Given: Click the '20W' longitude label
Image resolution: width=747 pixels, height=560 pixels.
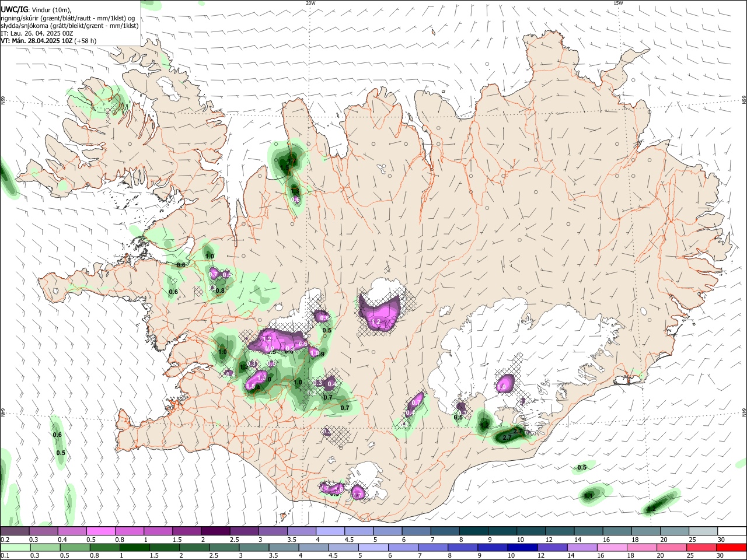Looking at the screenshot, I should (x=310, y=3).
